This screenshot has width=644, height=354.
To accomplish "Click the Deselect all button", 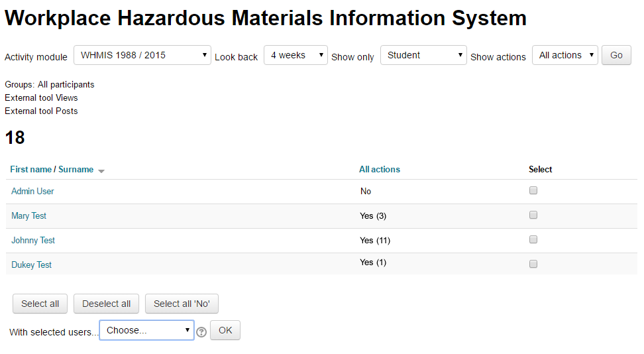I will pos(106,304).
